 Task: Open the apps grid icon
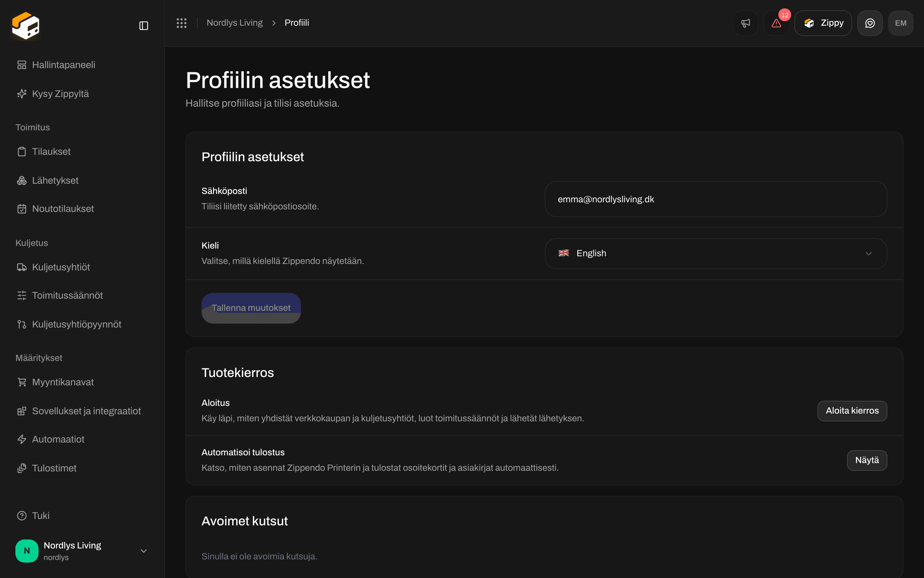click(x=181, y=23)
